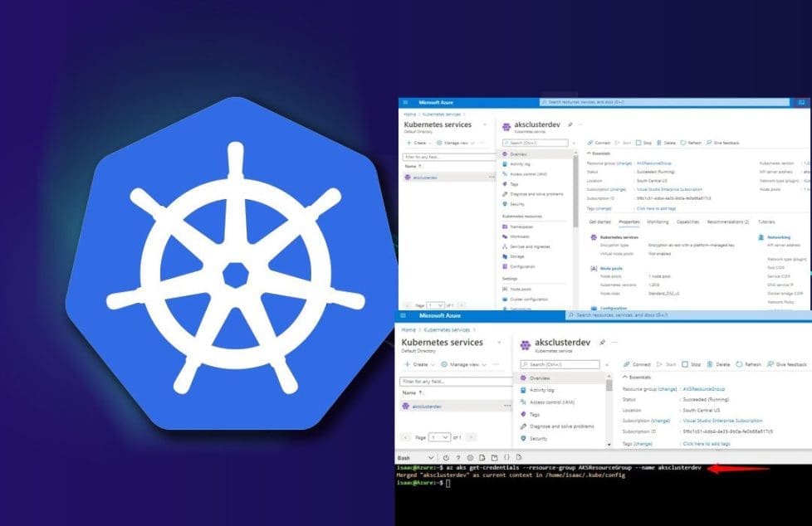Click Stop in the upper portal toolbar

pos(643,143)
